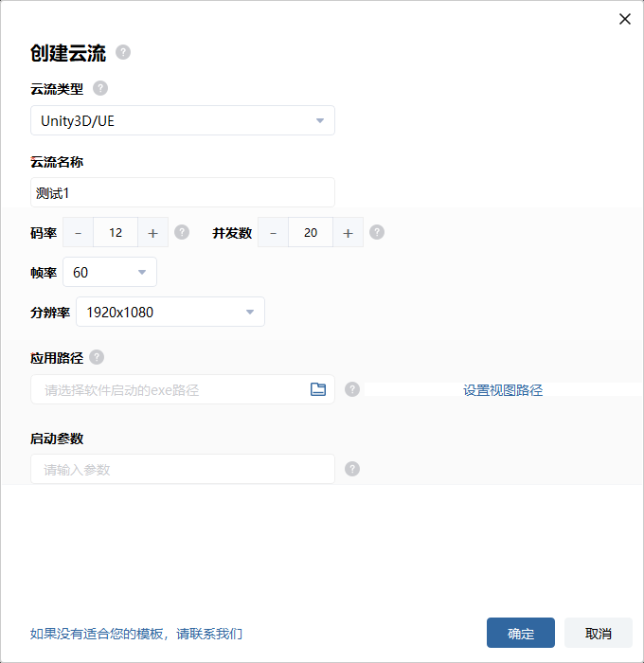
Task: Increase 码率 with the plus button
Action: pyautogui.click(x=153, y=233)
